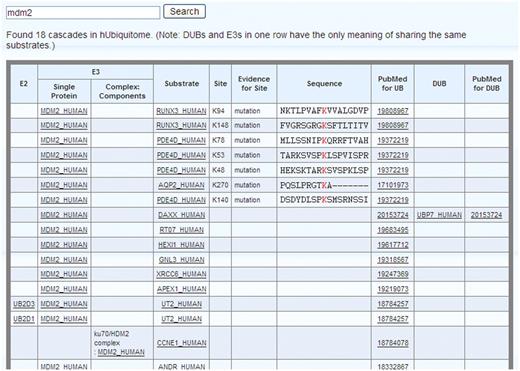520x371 pixels.
Task: Click the Search button
Action: coord(184,12)
